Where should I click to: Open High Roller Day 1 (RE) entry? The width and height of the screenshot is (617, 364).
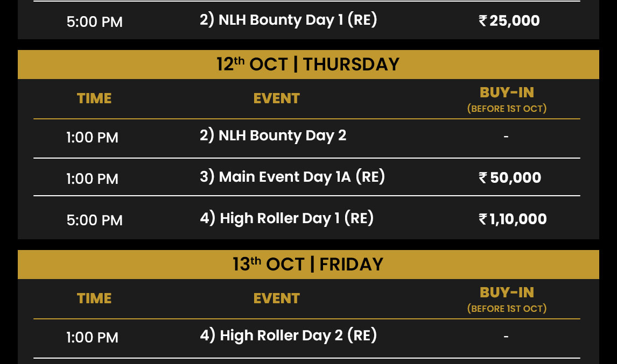(x=287, y=218)
